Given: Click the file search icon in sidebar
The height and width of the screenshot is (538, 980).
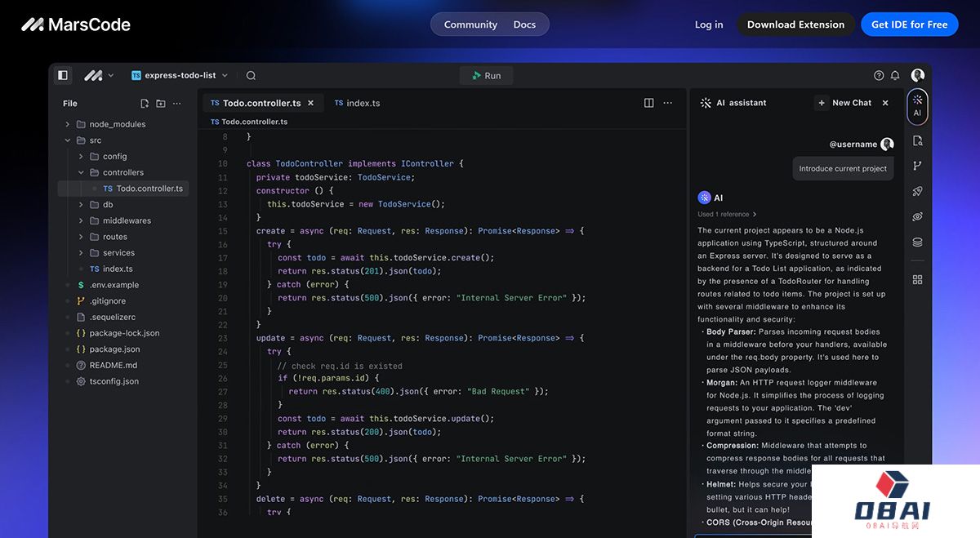Looking at the screenshot, I should (x=917, y=140).
